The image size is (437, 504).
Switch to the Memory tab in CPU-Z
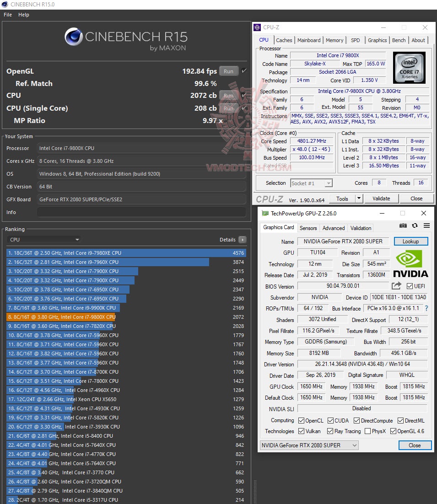point(334,40)
